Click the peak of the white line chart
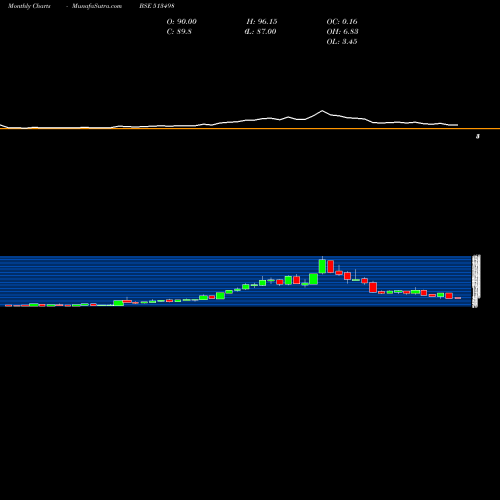 [322, 111]
